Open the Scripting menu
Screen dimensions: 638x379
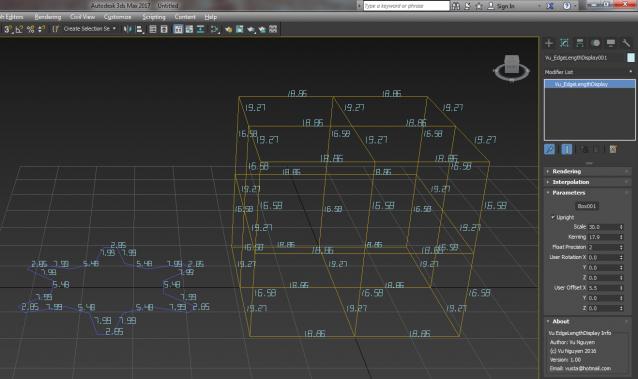click(154, 17)
